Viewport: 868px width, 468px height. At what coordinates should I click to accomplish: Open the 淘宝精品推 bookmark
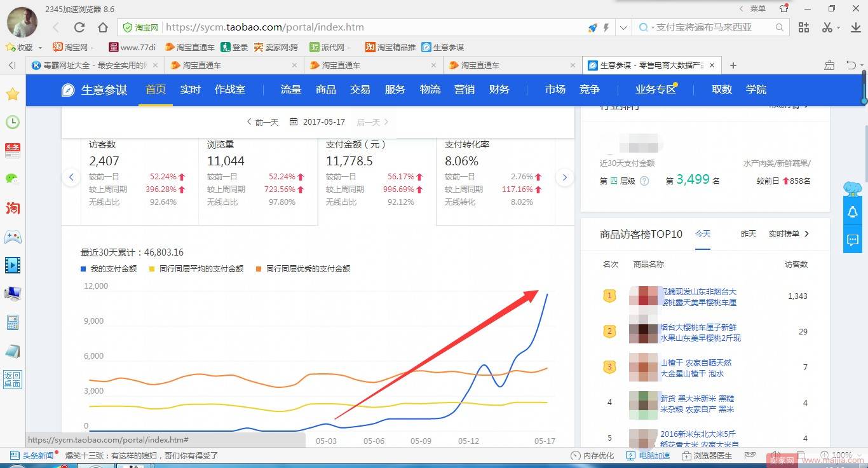coord(390,47)
